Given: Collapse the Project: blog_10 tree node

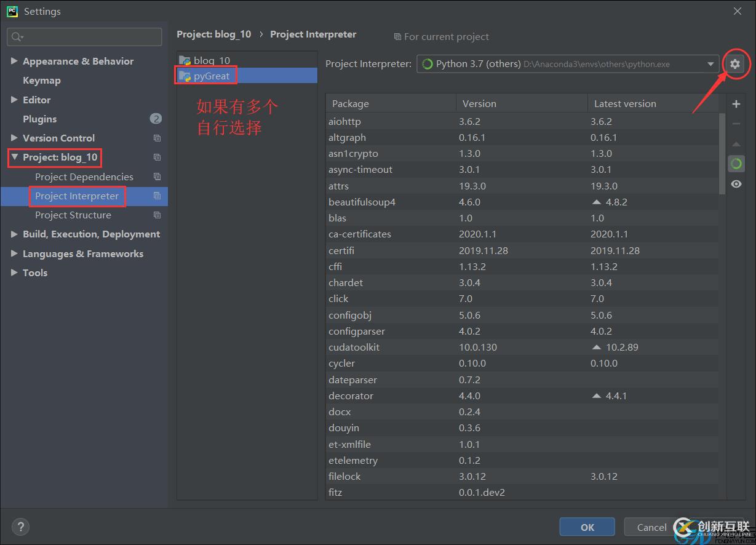Looking at the screenshot, I should coord(15,157).
